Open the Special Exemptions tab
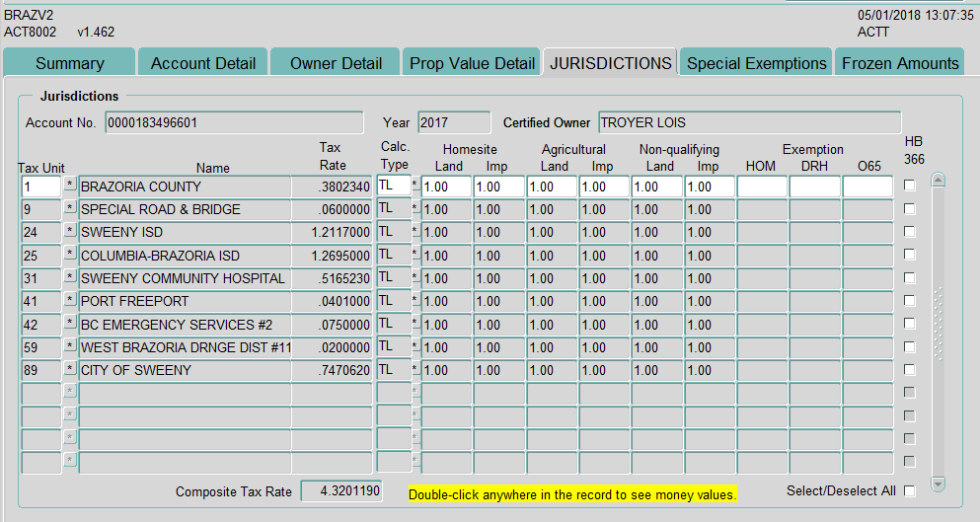Viewport: 980px width, 522px height. [756, 63]
